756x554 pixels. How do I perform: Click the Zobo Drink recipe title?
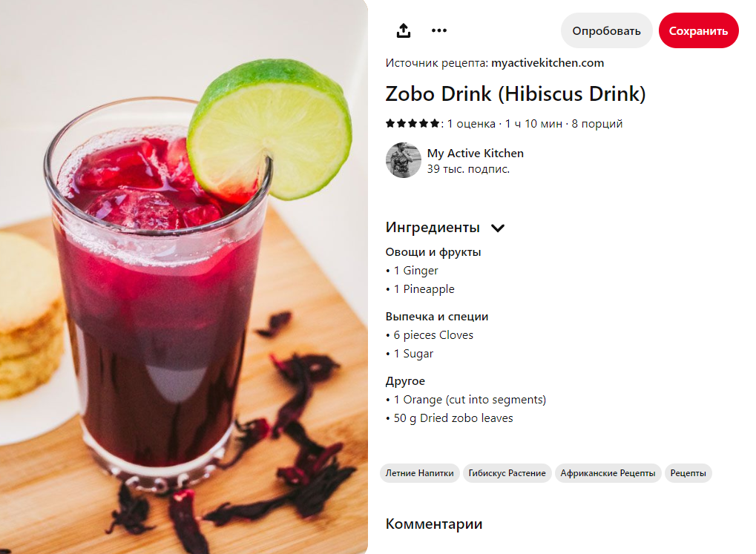point(516,93)
